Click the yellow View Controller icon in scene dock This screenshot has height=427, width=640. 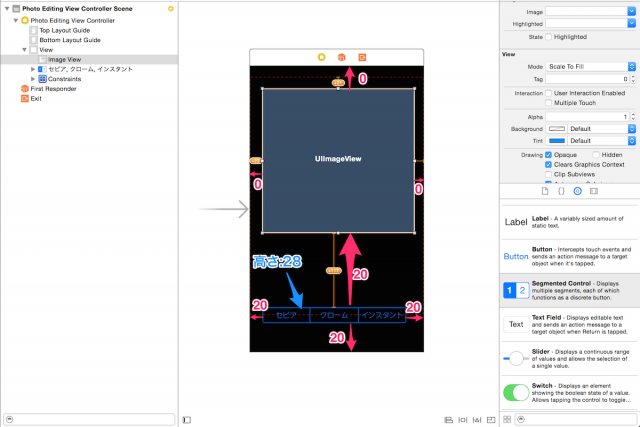pos(322,57)
